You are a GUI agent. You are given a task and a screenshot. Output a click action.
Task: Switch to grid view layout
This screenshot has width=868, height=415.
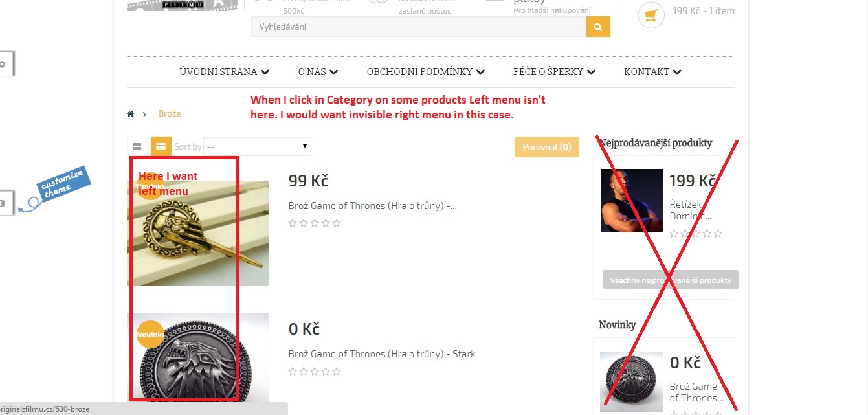[x=137, y=147]
